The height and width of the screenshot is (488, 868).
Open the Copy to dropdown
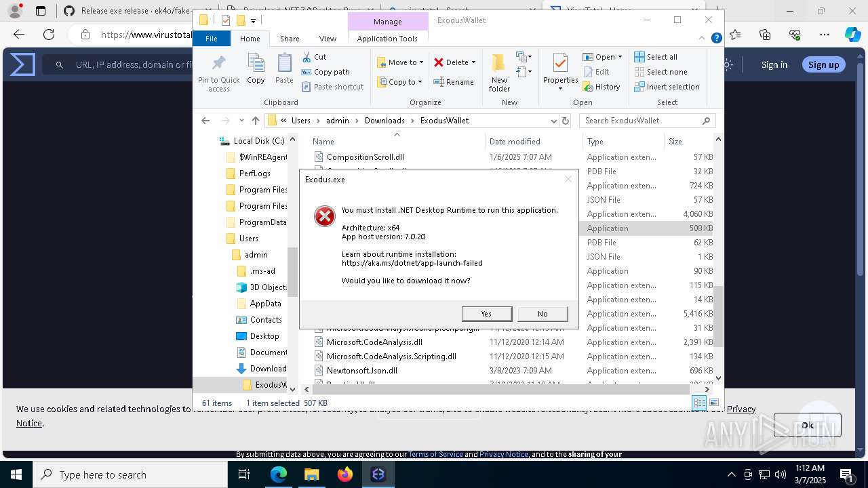click(399, 82)
